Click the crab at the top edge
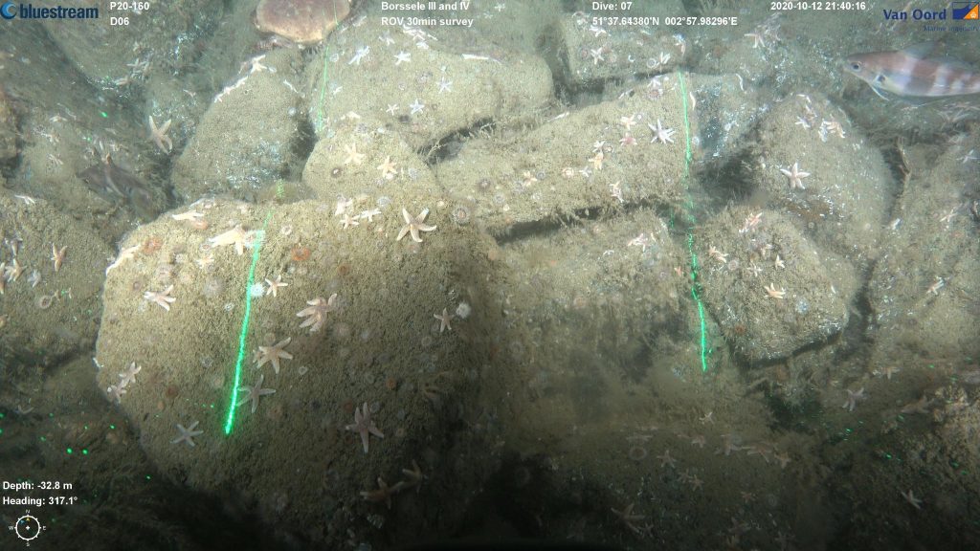This screenshot has height=551, width=980. click(x=302, y=19)
